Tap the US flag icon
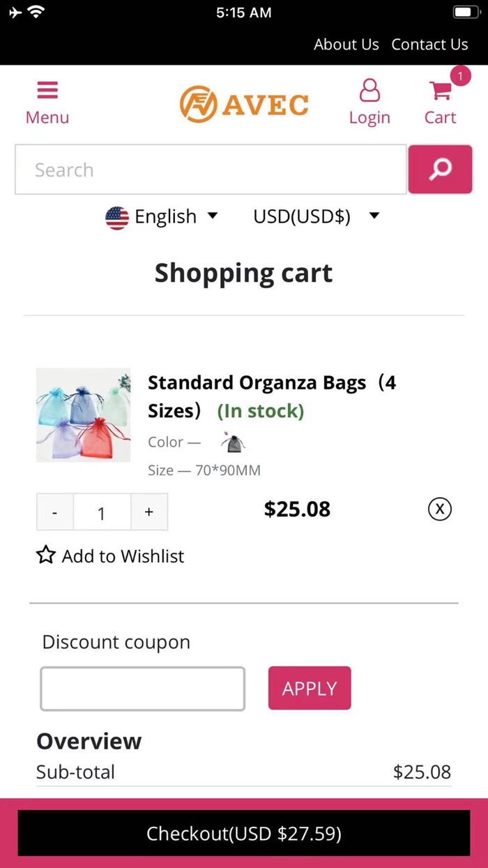 [x=117, y=218]
